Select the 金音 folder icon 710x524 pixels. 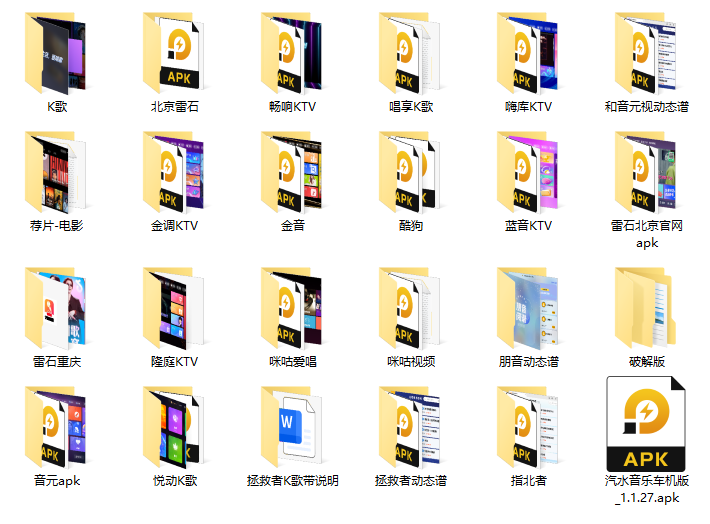click(292, 172)
